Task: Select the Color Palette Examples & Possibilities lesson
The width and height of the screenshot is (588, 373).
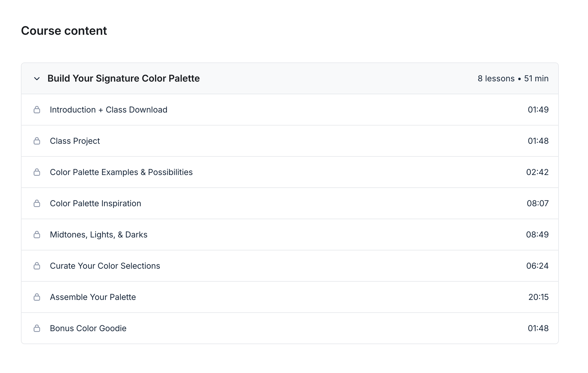Action: (121, 172)
